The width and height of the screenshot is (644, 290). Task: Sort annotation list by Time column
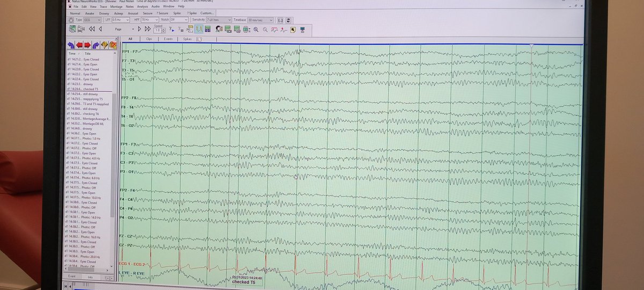[x=73, y=54]
